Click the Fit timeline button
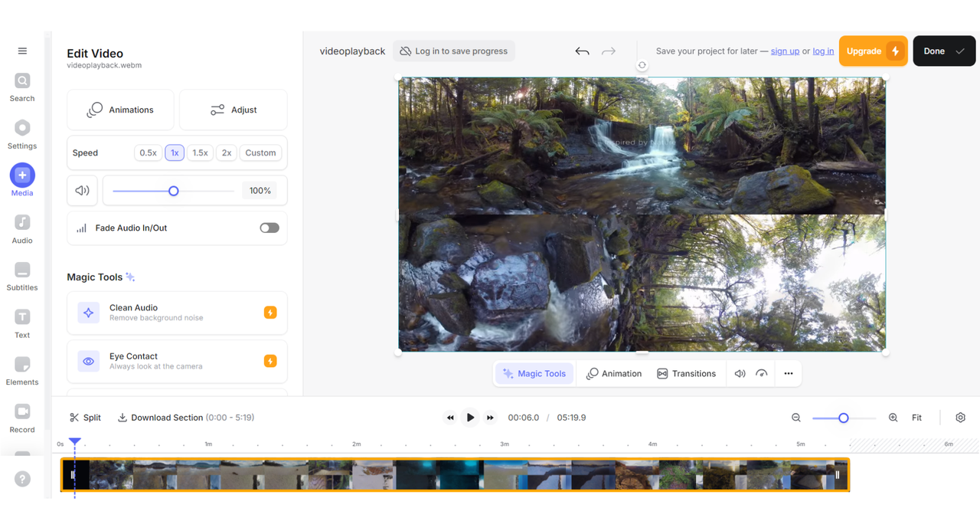The width and height of the screenshot is (980, 518). (916, 418)
